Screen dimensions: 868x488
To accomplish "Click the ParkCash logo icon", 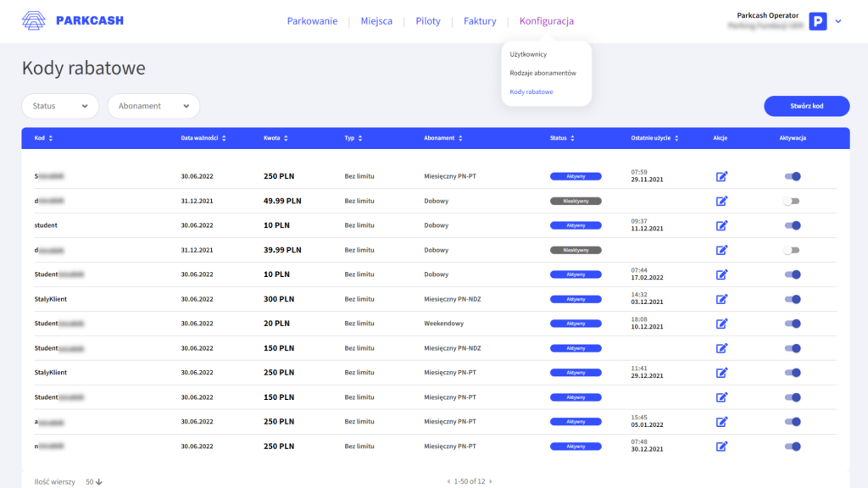I will [35, 21].
